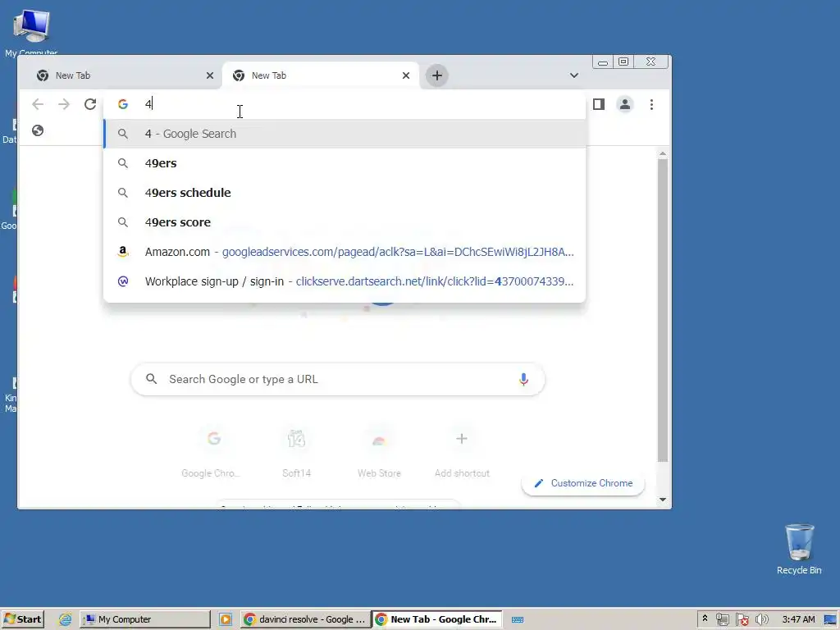Click the media player taskbar icon
Image resolution: width=840 pixels, height=630 pixels.
tap(225, 619)
